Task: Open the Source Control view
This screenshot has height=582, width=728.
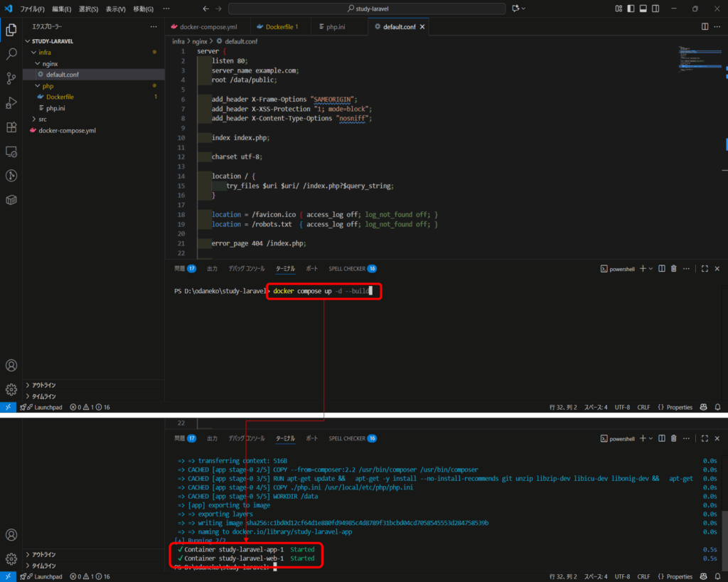Action: point(11,78)
